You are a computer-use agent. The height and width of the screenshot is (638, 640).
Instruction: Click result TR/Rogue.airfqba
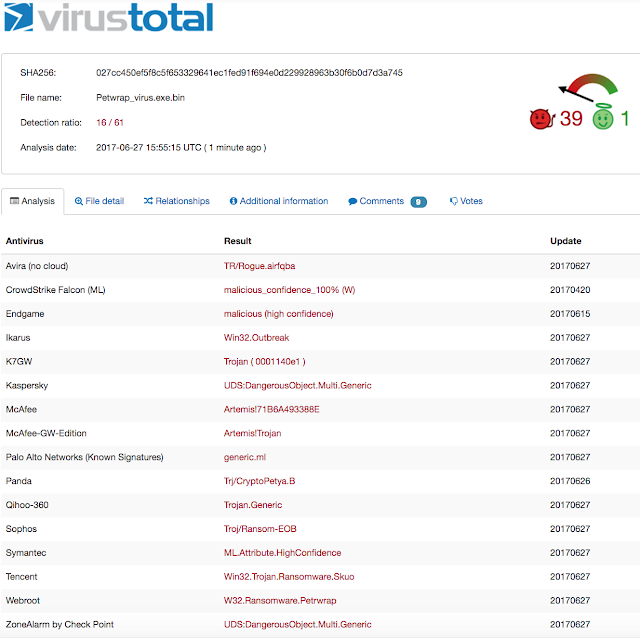259,266
